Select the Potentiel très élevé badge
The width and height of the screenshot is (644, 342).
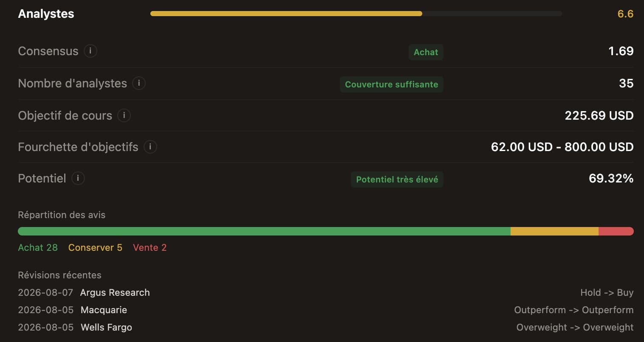[x=397, y=179]
